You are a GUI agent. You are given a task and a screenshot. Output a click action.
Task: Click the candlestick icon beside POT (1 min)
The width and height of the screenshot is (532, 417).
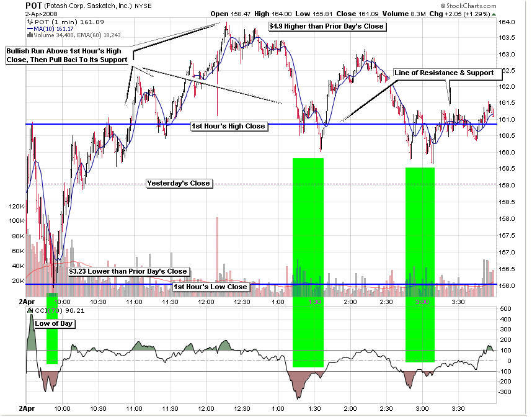click(x=30, y=22)
